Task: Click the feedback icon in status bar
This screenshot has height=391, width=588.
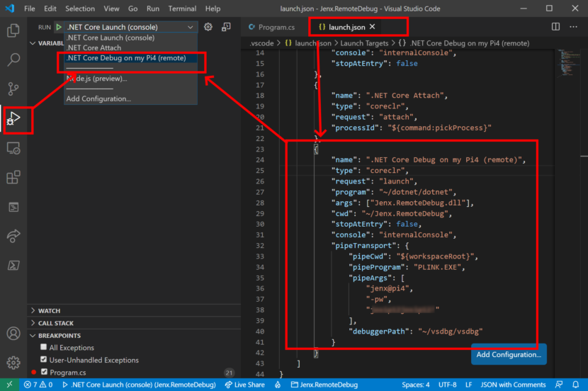Action: coord(559,385)
